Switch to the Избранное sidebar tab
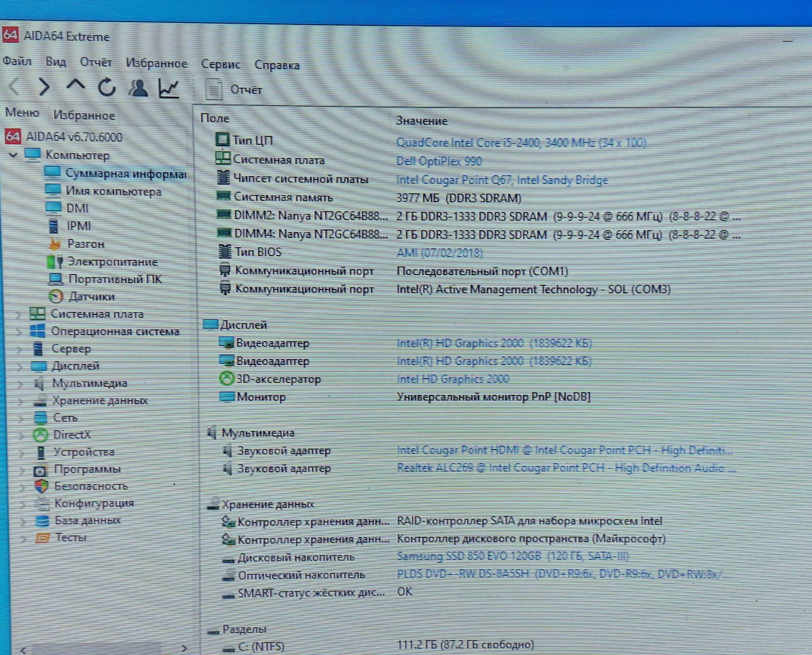 (x=84, y=115)
